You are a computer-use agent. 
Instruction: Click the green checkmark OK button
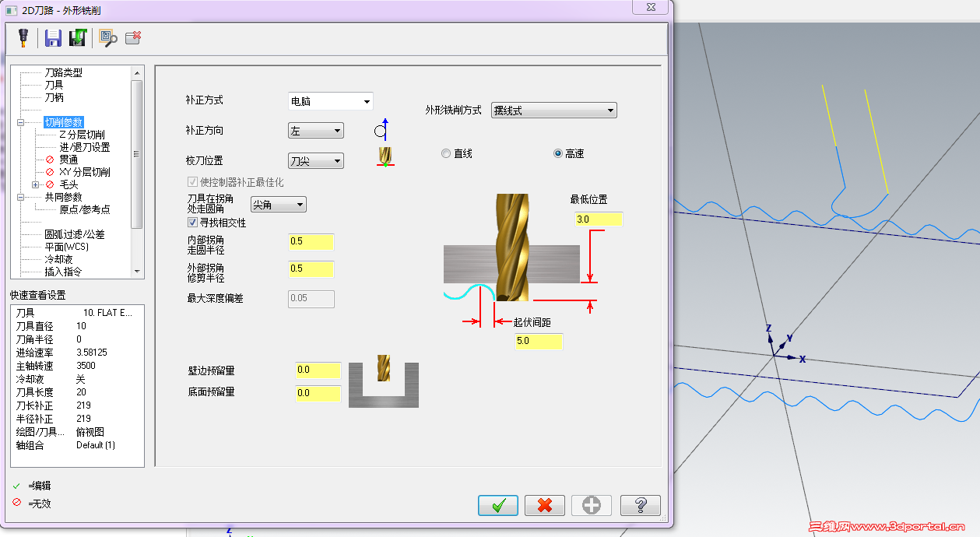click(498, 505)
